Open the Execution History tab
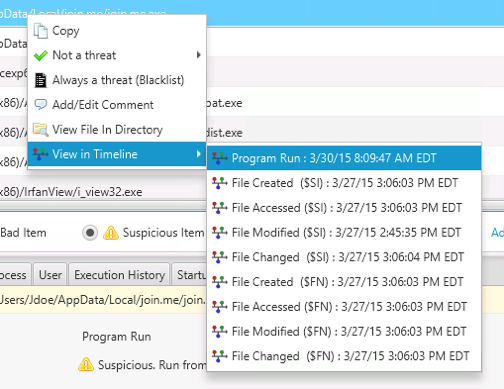The image size is (504, 389). [119, 275]
